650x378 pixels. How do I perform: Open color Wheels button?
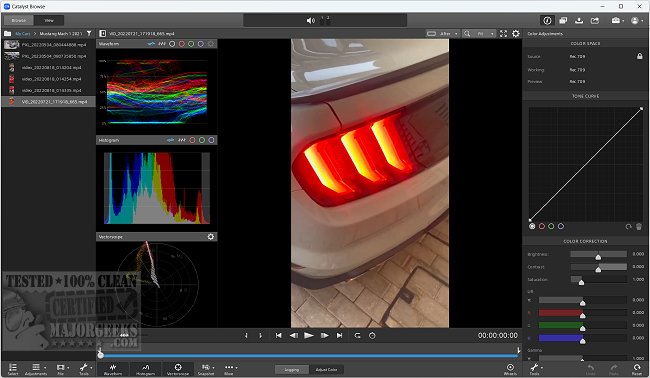510,369
